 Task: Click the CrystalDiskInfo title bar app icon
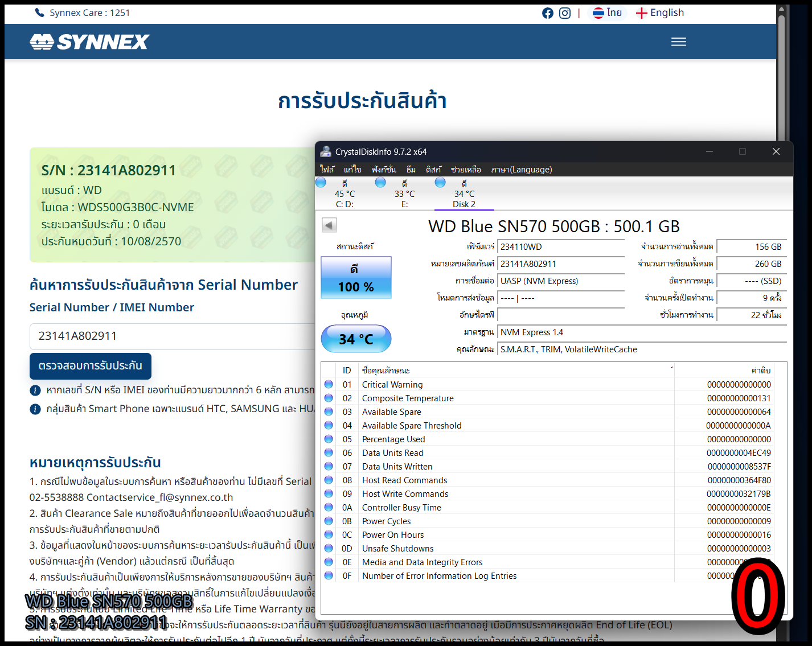pyautogui.click(x=326, y=151)
